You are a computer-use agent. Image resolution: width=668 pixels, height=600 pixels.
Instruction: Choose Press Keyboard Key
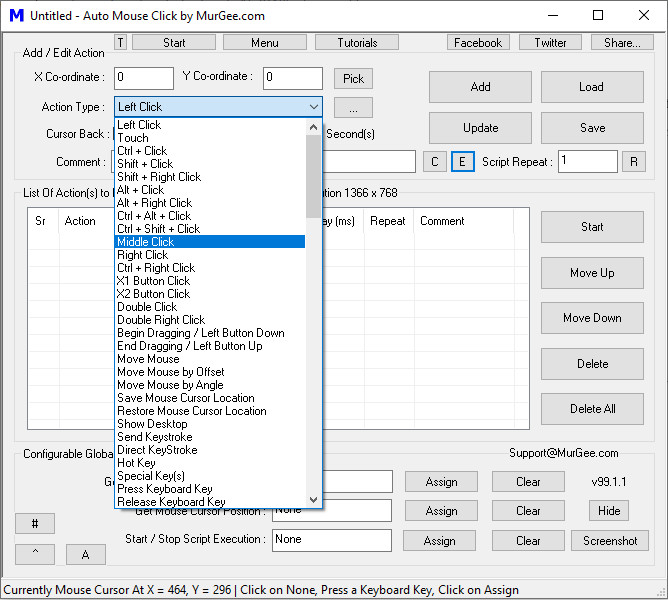tap(210, 489)
